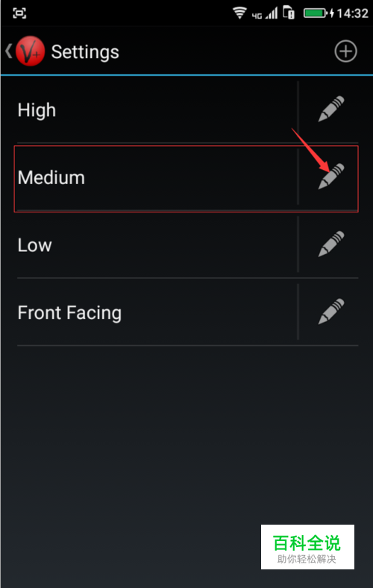Edit the Front Facing profile with its pencil icon
This screenshot has width=373, height=588.
331,312
